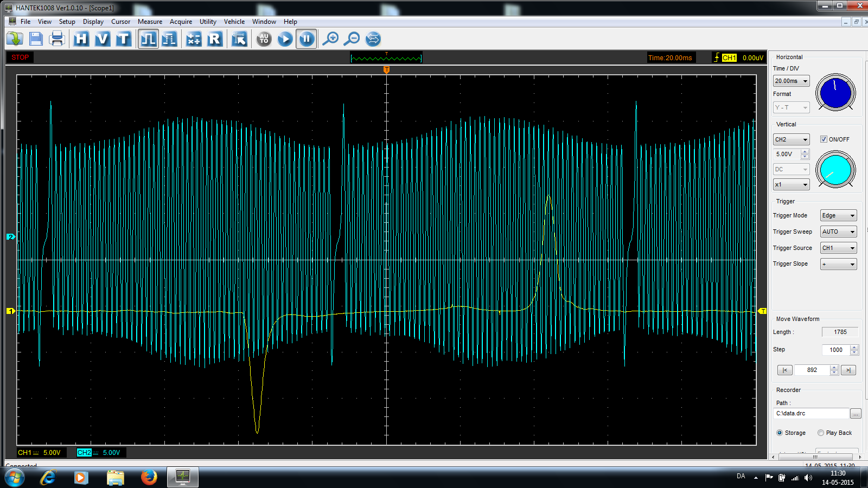Click the save floppy disk icon
Viewport: 868px width, 488px height.
36,39
